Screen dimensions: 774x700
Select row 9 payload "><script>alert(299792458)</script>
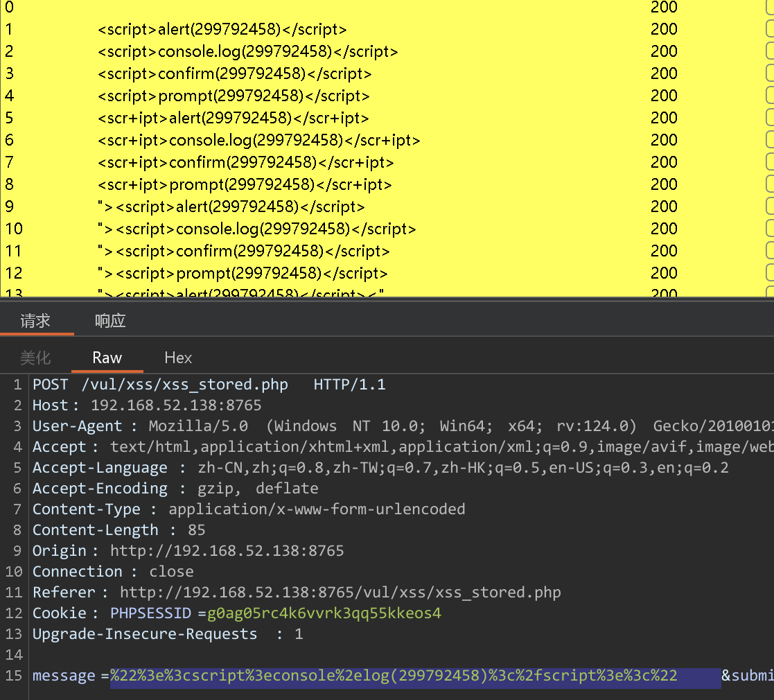[231, 207]
